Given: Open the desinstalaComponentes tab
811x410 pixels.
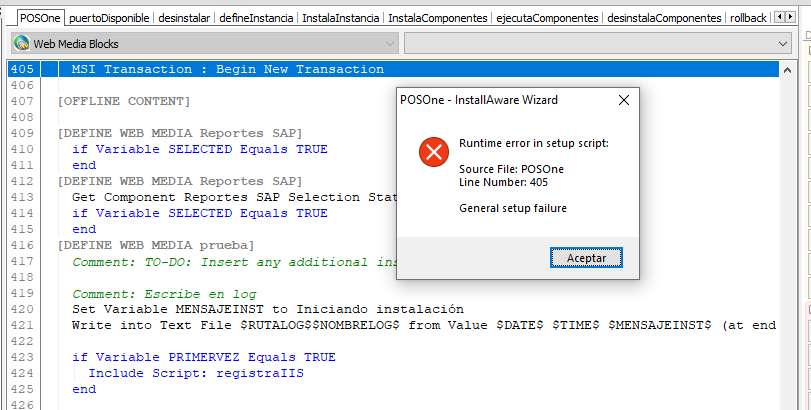Looking at the screenshot, I should click(664, 18).
